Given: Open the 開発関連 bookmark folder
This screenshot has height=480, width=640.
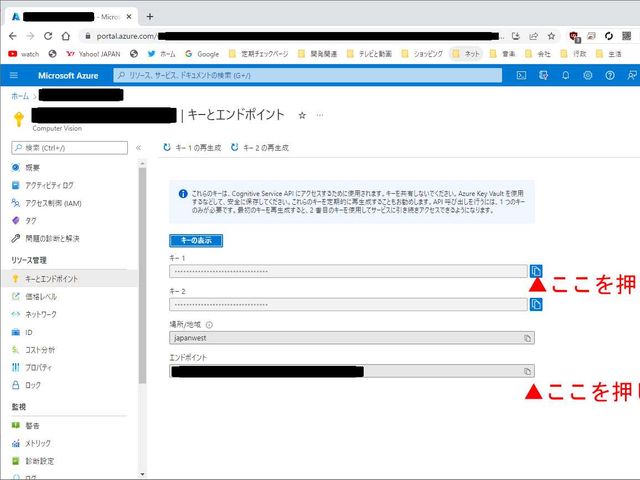Looking at the screenshot, I should click(318, 54).
